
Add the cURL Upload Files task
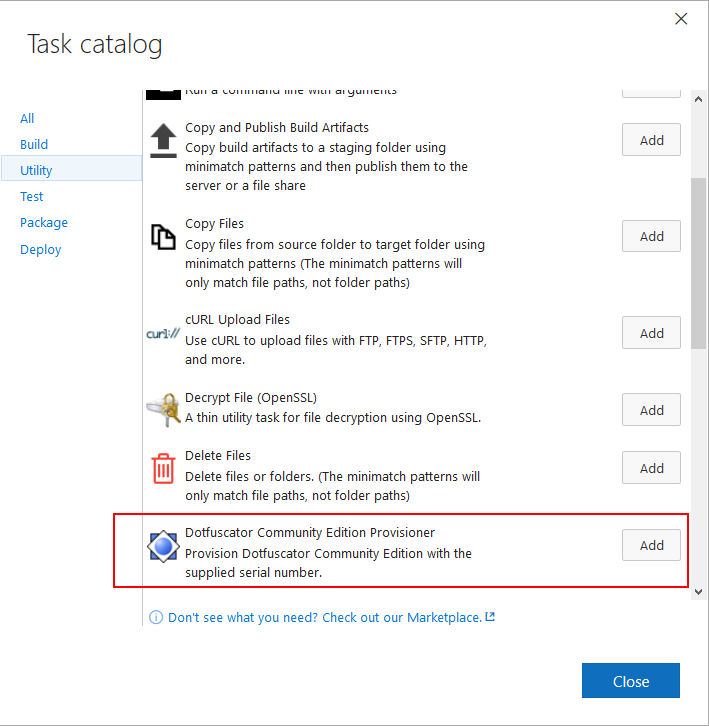pos(651,333)
